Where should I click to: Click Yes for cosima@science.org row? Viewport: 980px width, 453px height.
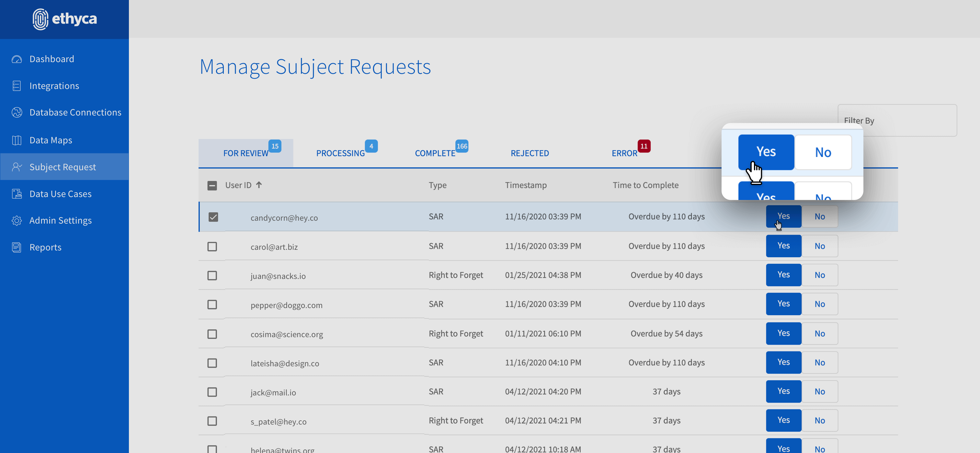[783, 333]
